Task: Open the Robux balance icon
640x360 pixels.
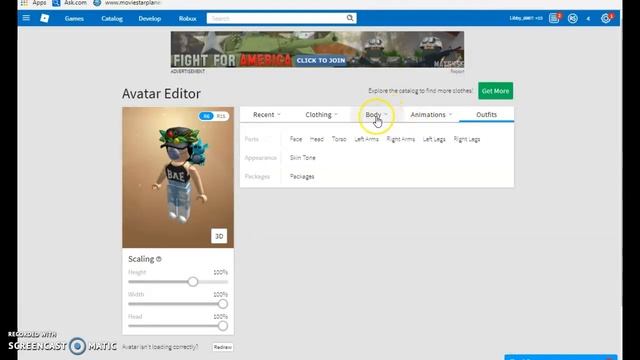Action: tap(573, 18)
